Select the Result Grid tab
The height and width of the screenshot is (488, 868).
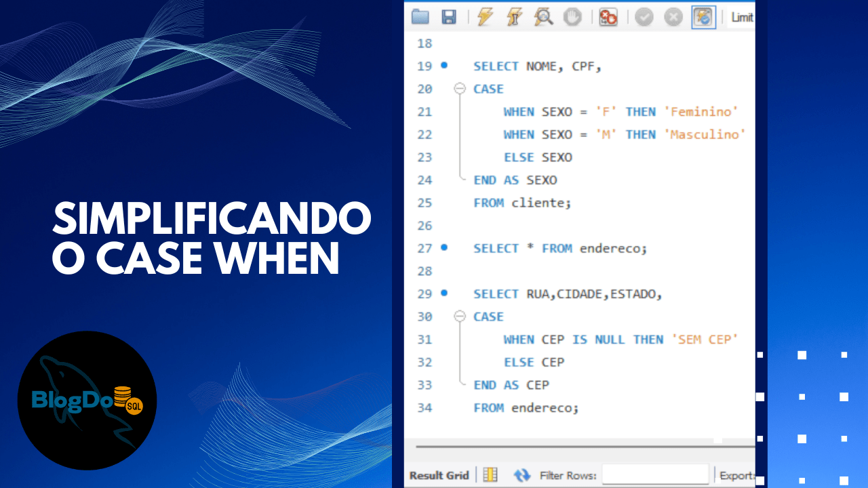point(438,475)
